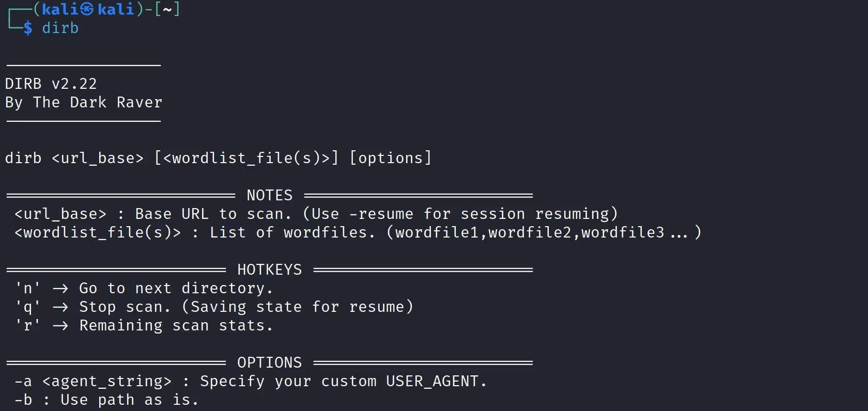This screenshot has width=868, height=411.
Task: Click the tilde directory in the prompt brackets
Action: (x=167, y=9)
